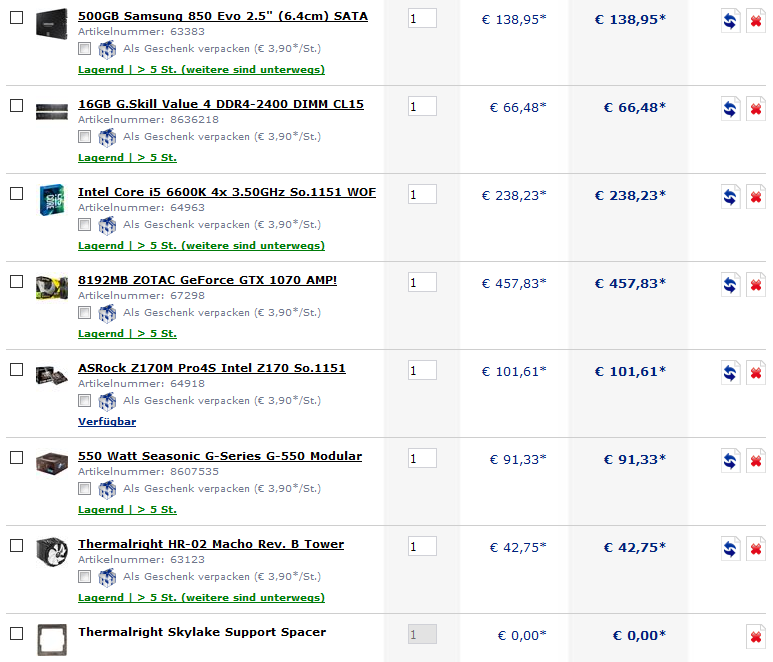The image size is (773, 662).
Task: Open Thermalright HR-02 Macho Rev. B link
Action: pos(211,544)
